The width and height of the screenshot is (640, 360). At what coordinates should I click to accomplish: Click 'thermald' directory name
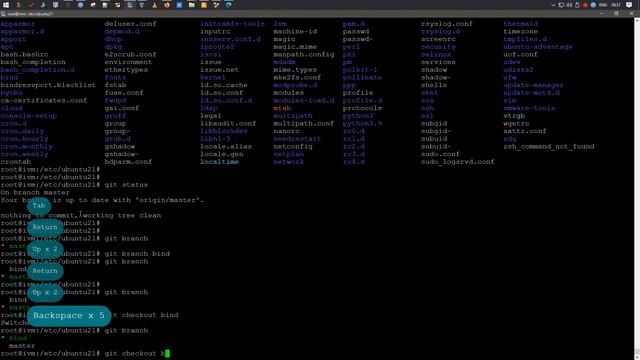(x=520, y=24)
